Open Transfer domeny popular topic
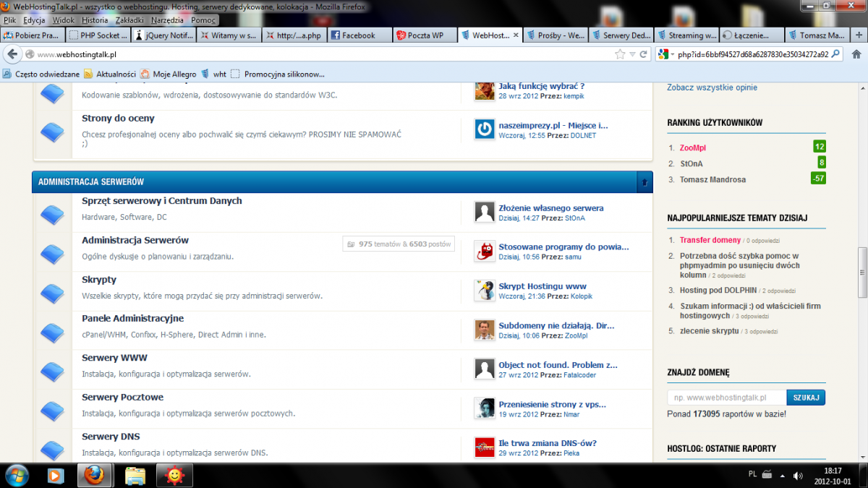Viewport: 868px width, 488px height. pyautogui.click(x=710, y=240)
